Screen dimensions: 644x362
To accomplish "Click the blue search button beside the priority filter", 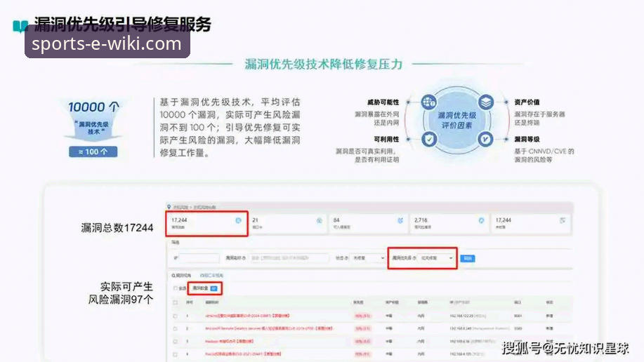I will coord(468,258).
